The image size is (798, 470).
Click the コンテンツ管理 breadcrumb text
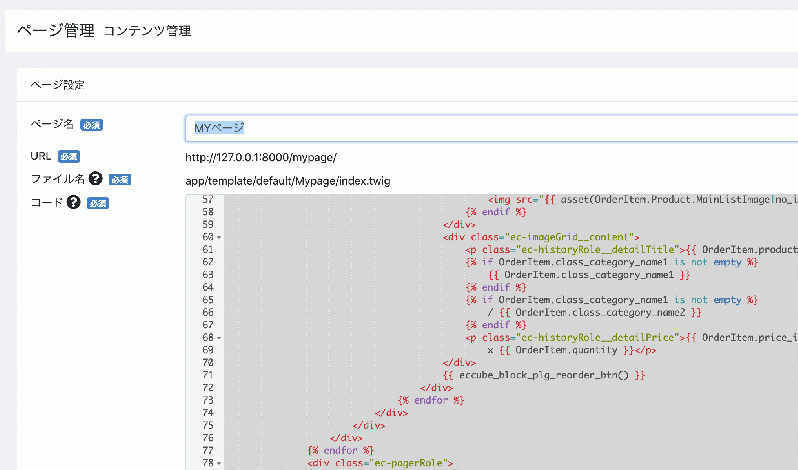click(148, 31)
